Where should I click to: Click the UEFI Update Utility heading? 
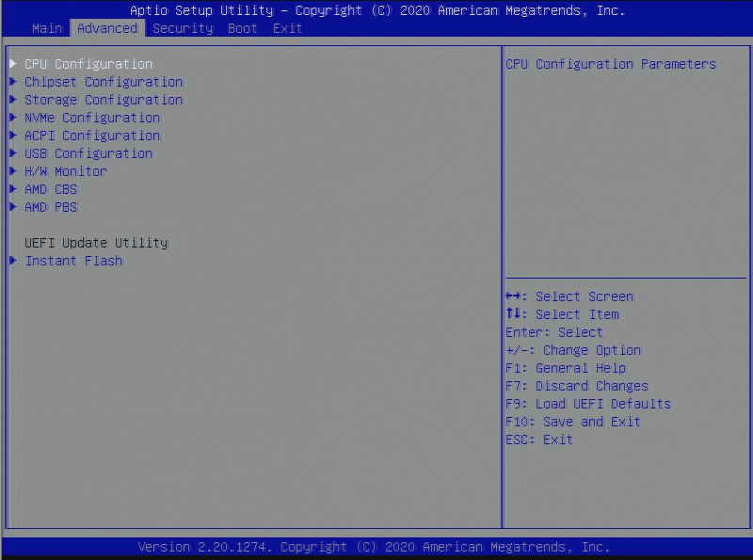click(x=96, y=243)
